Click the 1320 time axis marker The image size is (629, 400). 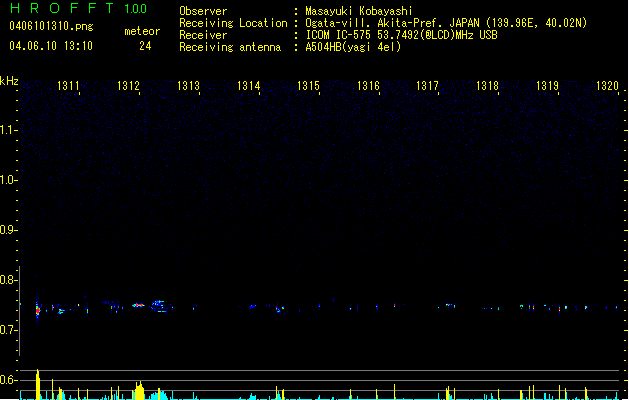tap(607, 86)
